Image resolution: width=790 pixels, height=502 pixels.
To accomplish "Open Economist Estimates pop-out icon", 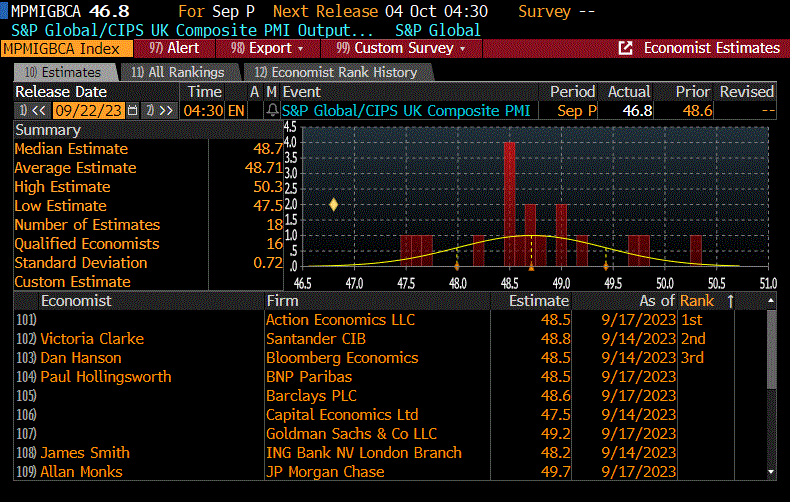I will pyautogui.click(x=625, y=48).
